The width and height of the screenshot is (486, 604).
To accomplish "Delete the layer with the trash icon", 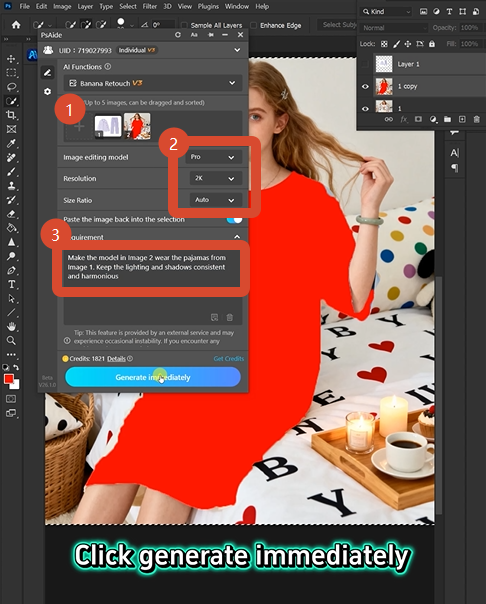I will pos(476,119).
